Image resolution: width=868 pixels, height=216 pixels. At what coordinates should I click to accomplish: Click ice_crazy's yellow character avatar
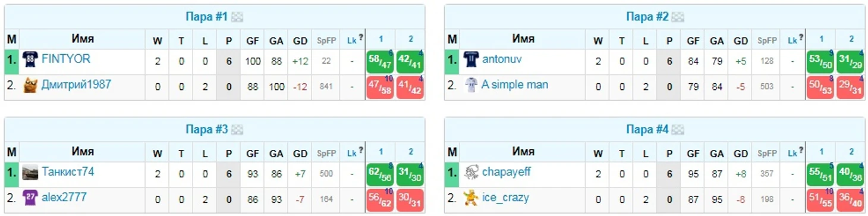(x=471, y=198)
